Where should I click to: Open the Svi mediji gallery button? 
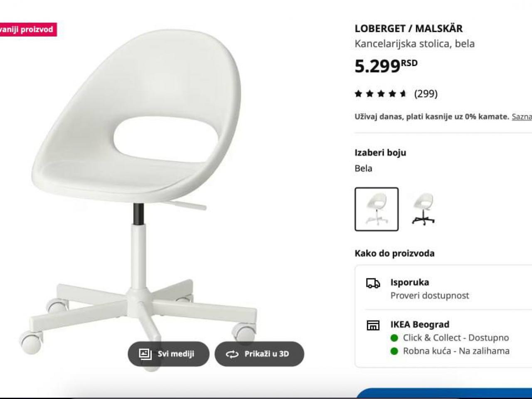click(x=168, y=354)
